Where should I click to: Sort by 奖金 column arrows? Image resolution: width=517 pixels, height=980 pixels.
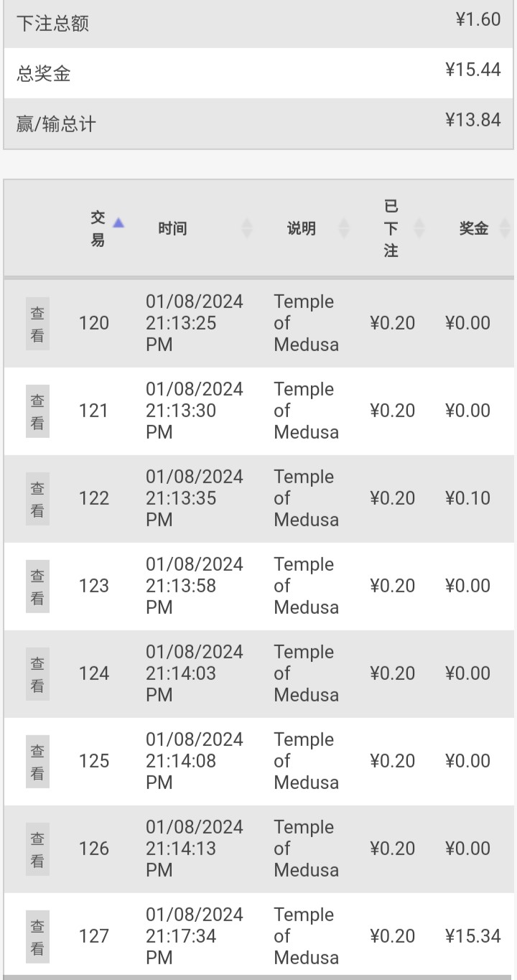(x=505, y=228)
